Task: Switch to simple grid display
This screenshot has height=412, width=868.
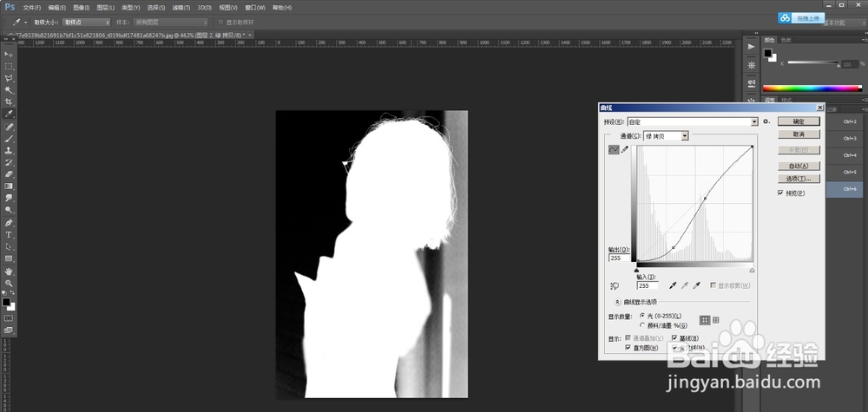Action: point(705,320)
